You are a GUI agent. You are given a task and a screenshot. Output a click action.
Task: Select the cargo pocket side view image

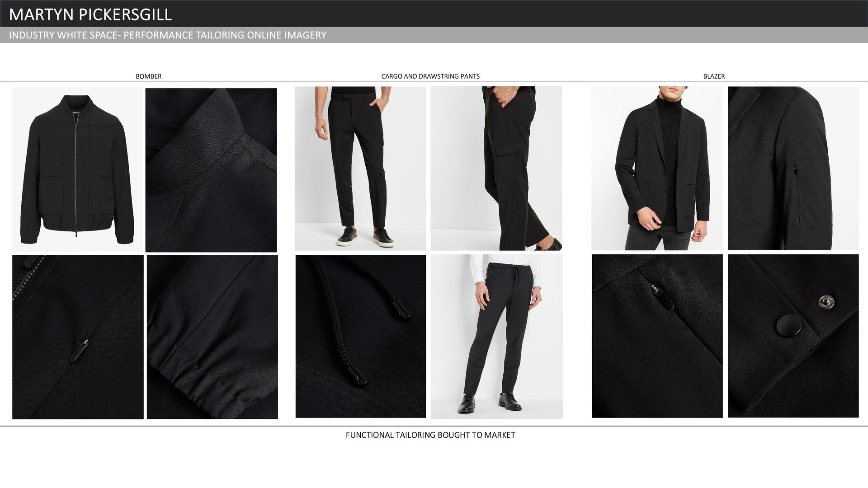coord(496,168)
